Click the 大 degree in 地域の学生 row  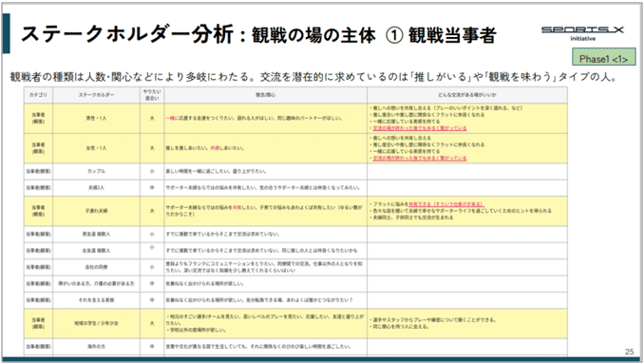pos(152,323)
